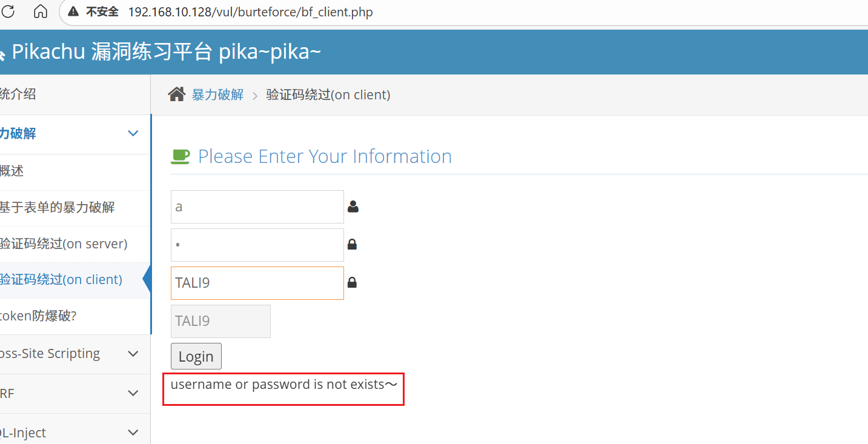868x444 pixels.
Task: Expand the CSRF sidebar section chevron
Action: 134,394
